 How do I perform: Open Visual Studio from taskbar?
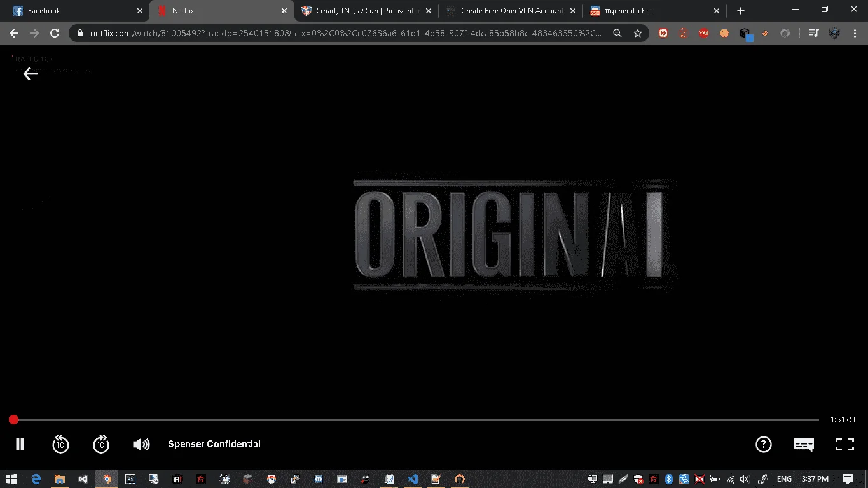coord(83,478)
